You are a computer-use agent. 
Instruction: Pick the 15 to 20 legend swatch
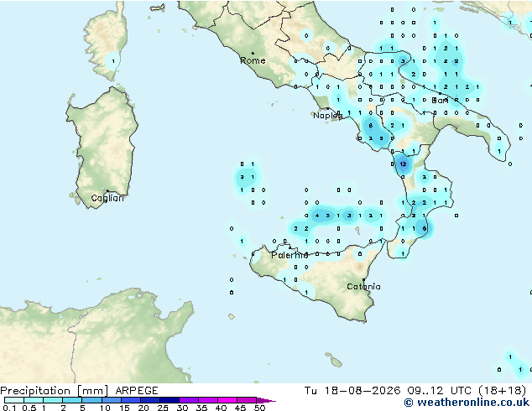pyautogui.click(x=130, y=400)
